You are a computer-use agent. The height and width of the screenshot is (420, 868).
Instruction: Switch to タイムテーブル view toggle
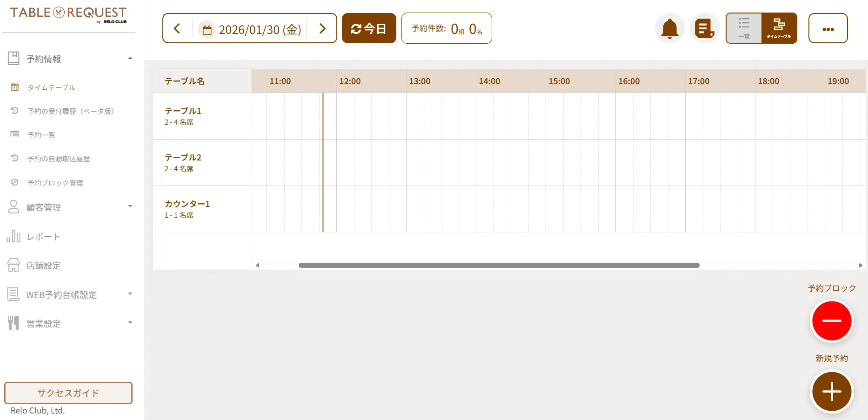click(x=779, y=28)
